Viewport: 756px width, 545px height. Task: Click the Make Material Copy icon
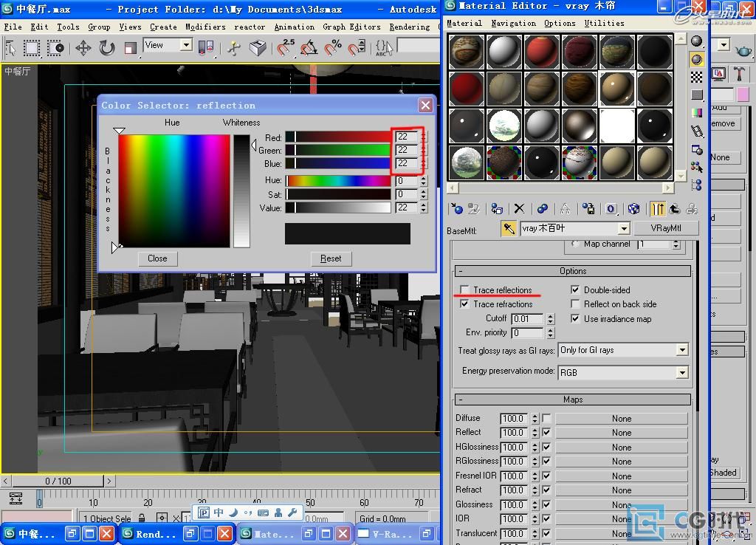[x=543, y=209]
